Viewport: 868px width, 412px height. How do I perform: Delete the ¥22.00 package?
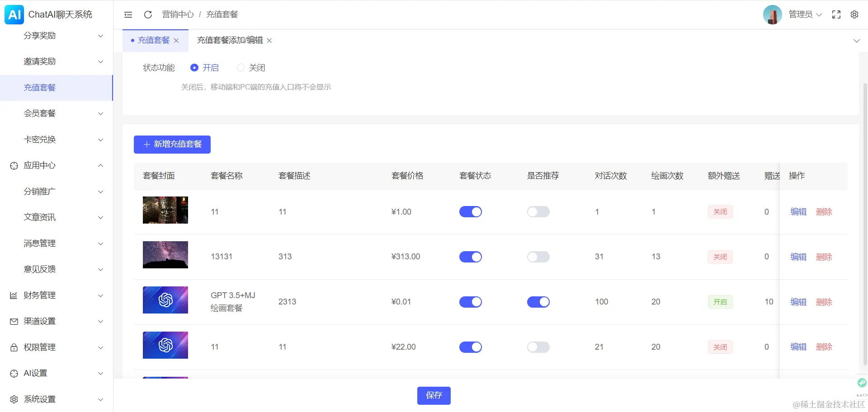pyautogui.click(x=824, y=347)
